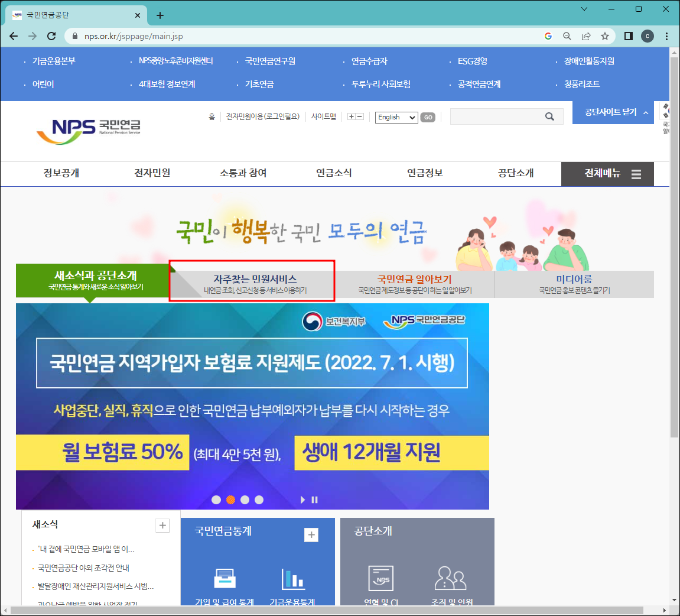Select the second slideshow indicator dot
Viewport: 680px width, 616px height.
click(x=230, y=500)
